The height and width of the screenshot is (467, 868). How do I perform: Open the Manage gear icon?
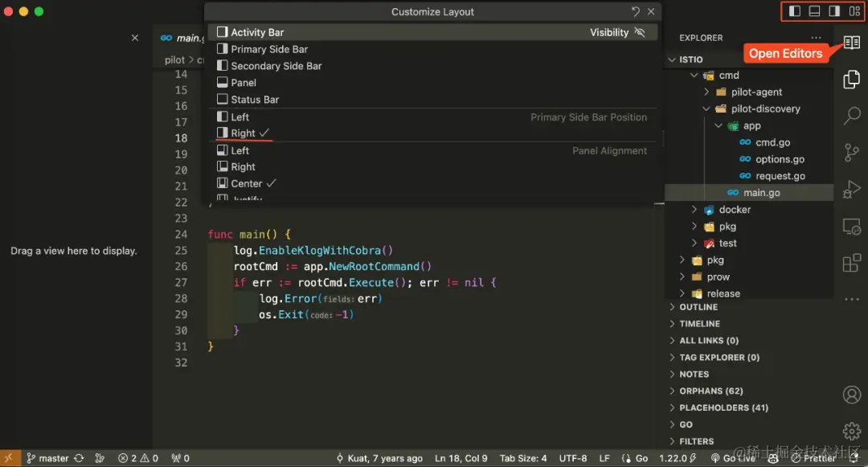(x=851, y=431)
